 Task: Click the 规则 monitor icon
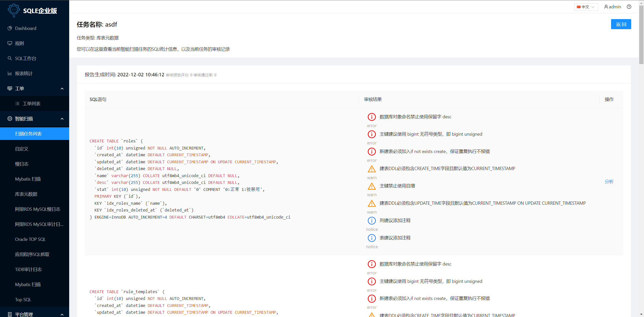click(x=10, y=43)
